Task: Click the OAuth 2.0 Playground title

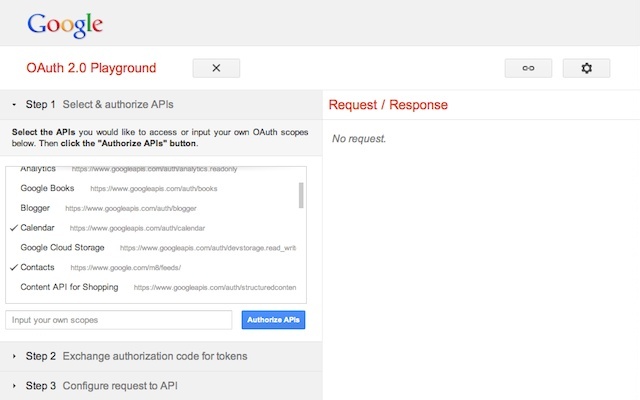Action: click(x=91, y=68)
